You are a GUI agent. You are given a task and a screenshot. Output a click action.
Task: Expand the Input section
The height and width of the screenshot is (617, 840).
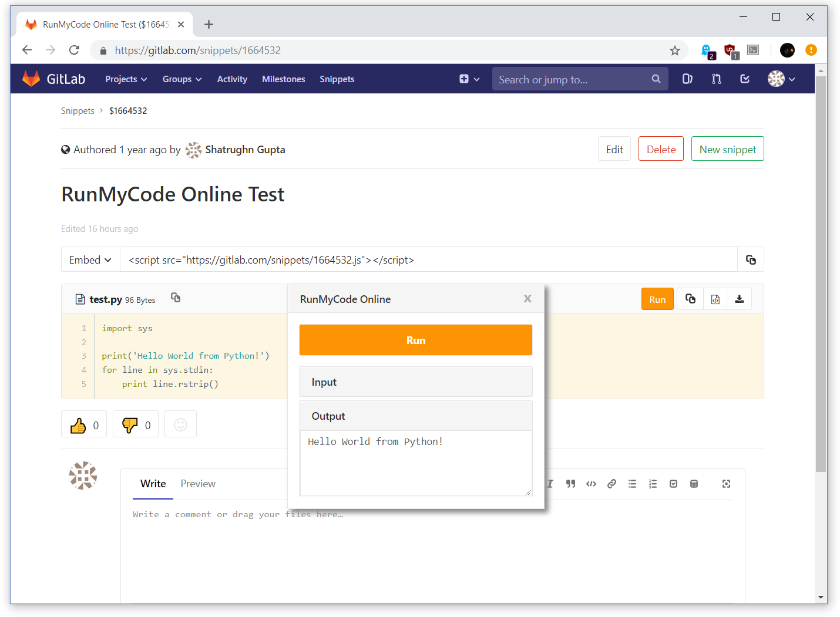[416, 382]
